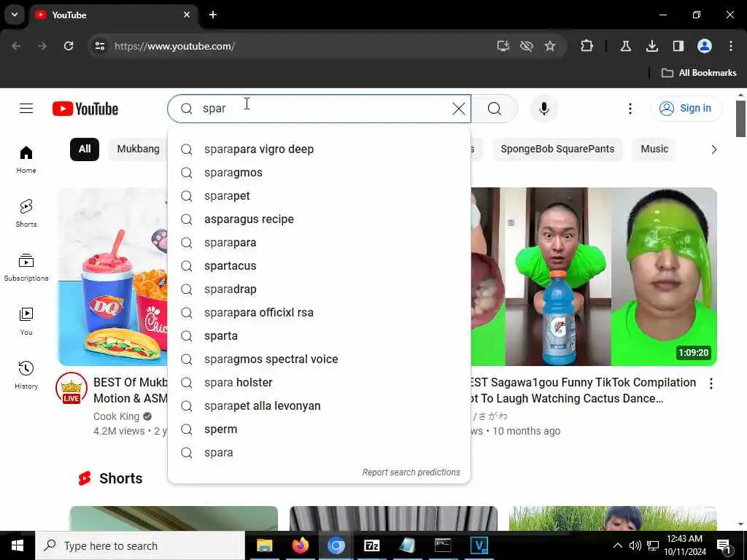
Task: Go to Home in the sidebar
Action: (26, 160)
